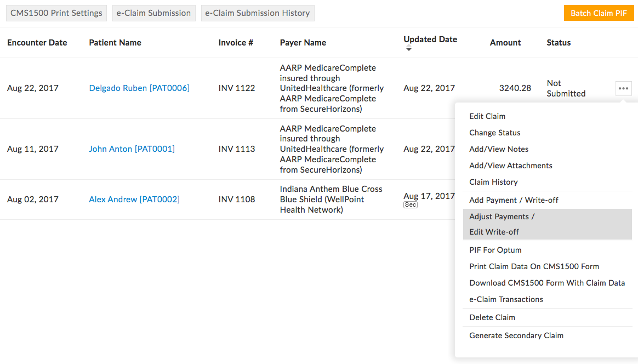Open patient John Anton's profile
This screenshot has height=364, width=638.
point(132,149)
